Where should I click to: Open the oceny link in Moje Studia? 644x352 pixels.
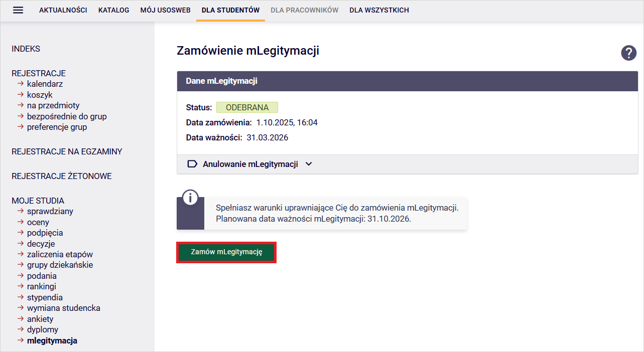pyautogui.click(x=38, y=222)
